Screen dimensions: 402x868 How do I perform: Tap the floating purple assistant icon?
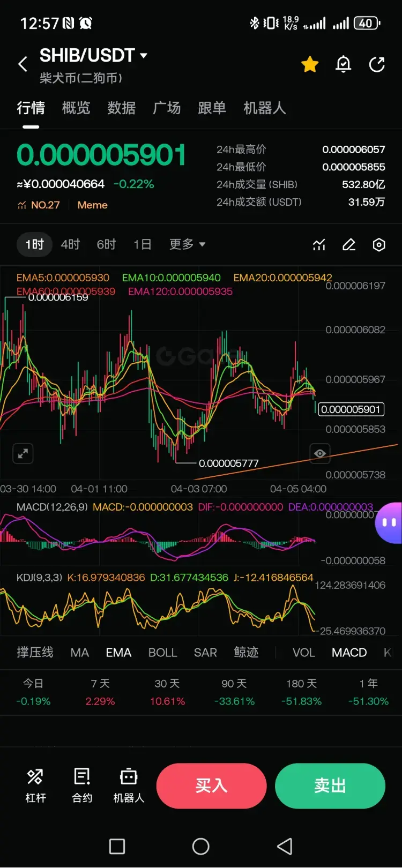click(x=389, y=522)
